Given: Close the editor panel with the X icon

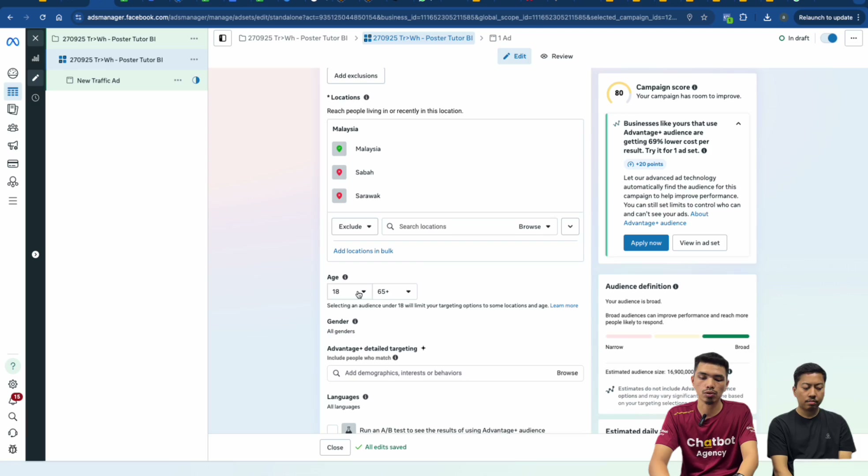Looking at the screenshot, I should 35,38.
